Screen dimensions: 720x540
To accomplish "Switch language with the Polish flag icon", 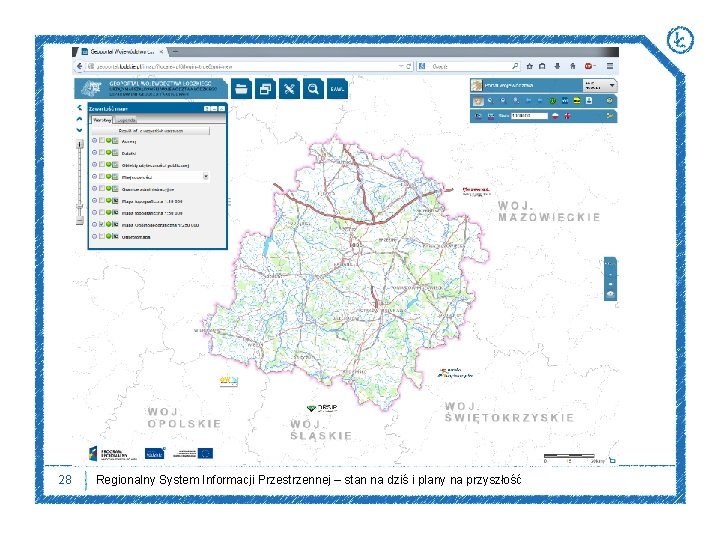I will [x=556, y=116].
